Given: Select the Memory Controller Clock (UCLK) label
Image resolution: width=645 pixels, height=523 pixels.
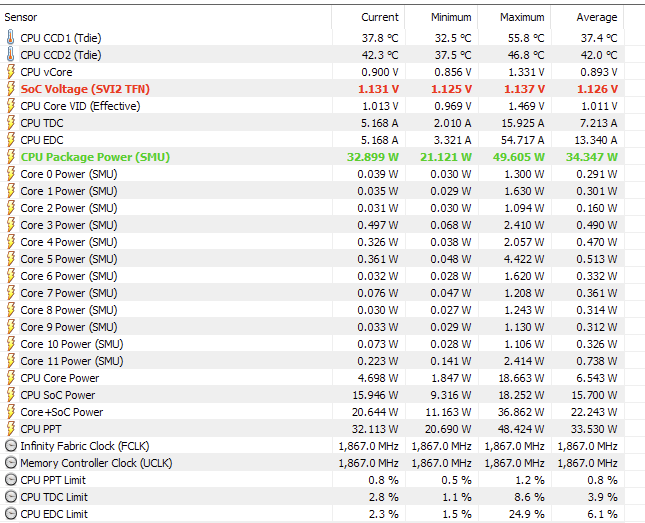Looking at the screenshot, I should [96, 463].
